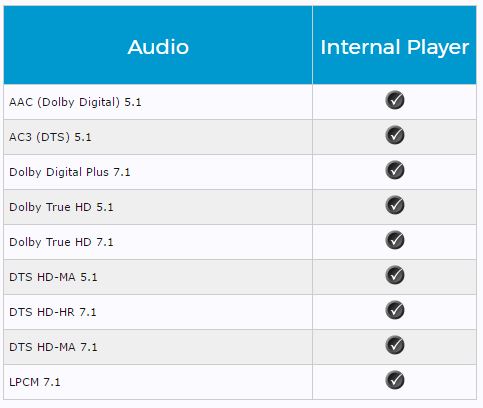Click the checkmark for Dolby True HD 7.1

[x=395, y=240]
